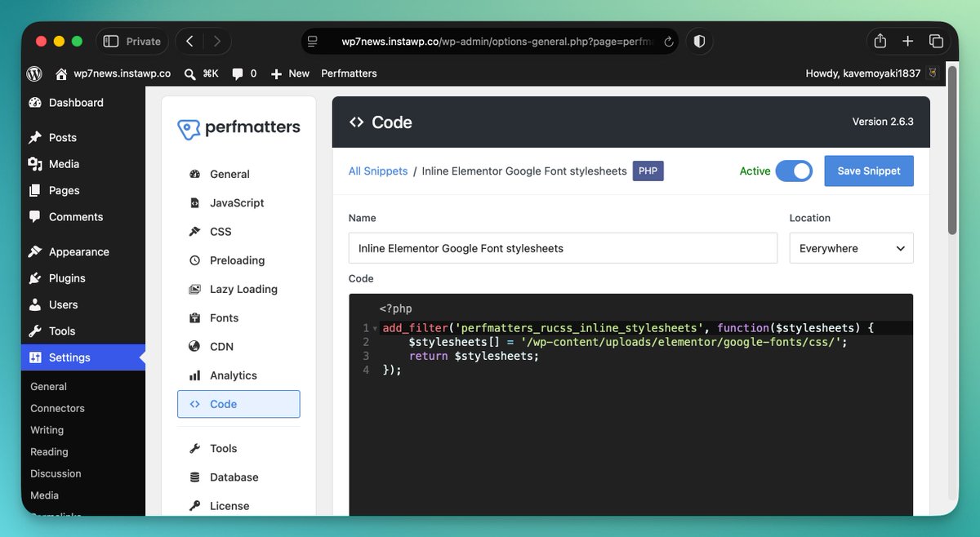
Task: Click the Version 2.6.3 text
Action: pos(883,122)
